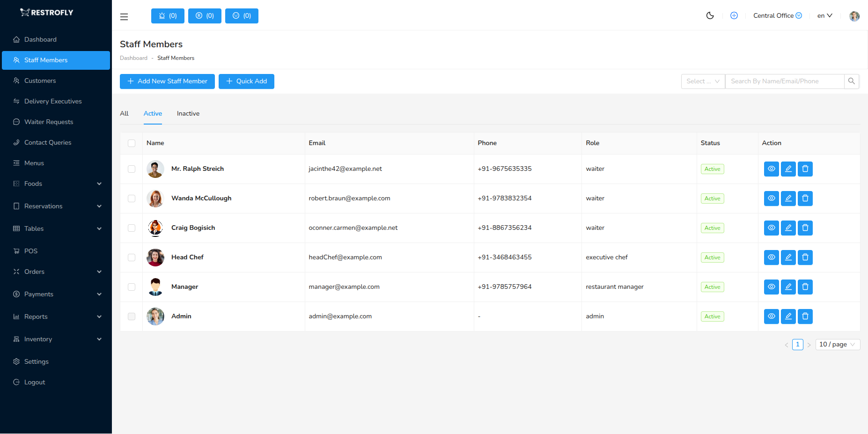Click the search magnifier icon
Image resolution: width=868 pixels, height=434 pixels.
coord(852,81)
